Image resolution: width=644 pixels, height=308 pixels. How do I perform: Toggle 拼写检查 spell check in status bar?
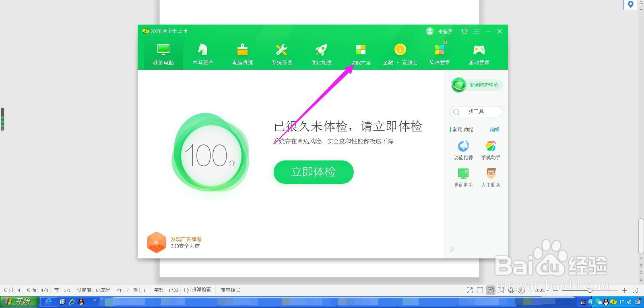coord(198,290)
